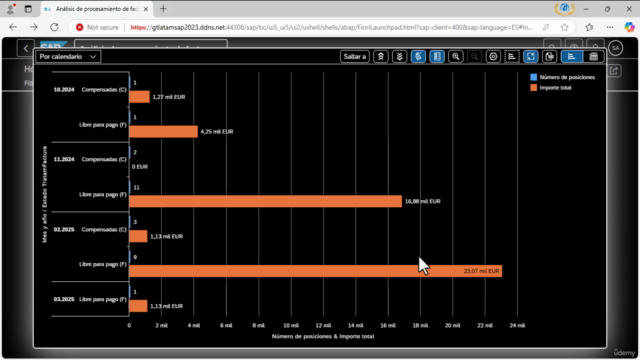Click the count '9' value label
Viewport: 640px width, 360px height.
pos(135,258)
